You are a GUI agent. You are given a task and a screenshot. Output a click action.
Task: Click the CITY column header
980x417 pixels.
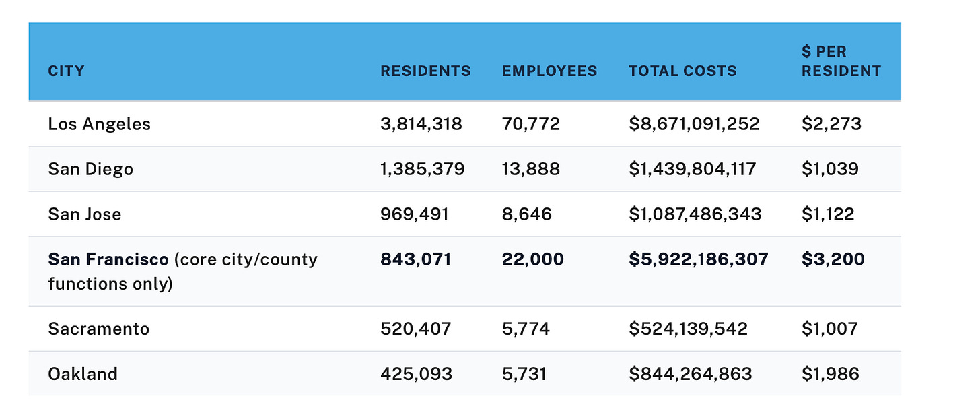coord(66,71)
